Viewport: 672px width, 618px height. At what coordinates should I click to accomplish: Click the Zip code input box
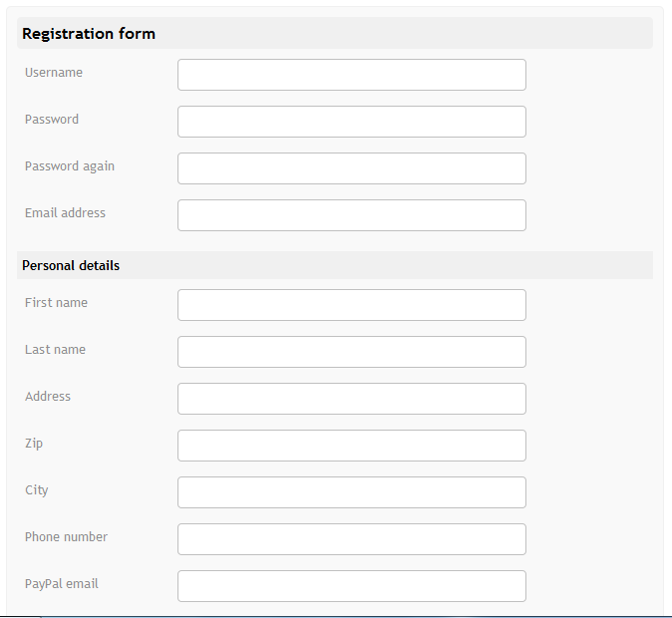point(351,446)
